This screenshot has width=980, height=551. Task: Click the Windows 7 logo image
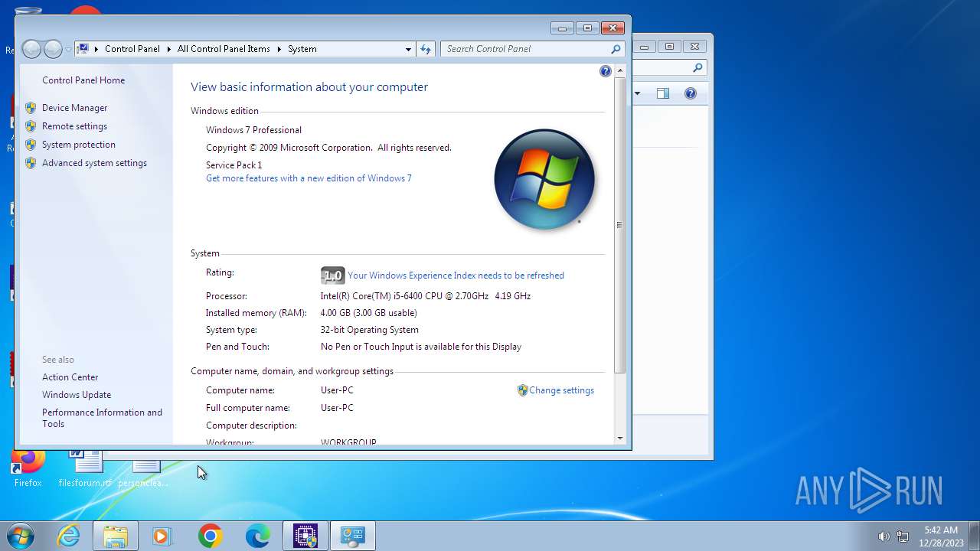click(545, 180)
